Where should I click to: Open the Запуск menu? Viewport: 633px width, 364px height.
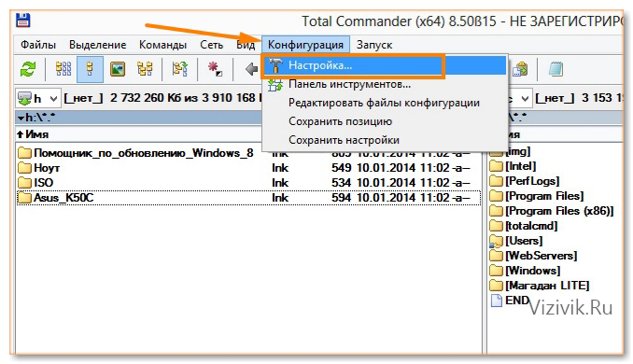tap(374, 45)
